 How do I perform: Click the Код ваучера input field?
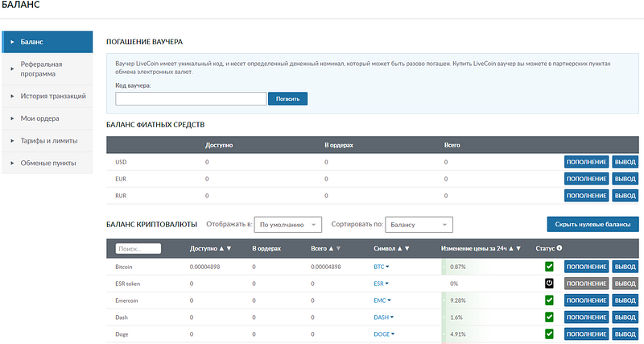[x=191, y=98]
